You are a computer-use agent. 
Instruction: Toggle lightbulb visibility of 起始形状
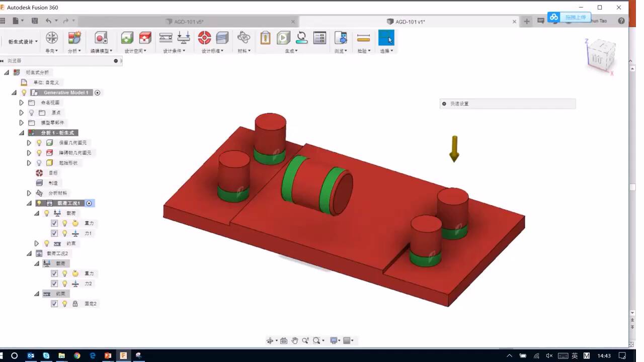[x=39, y=163]
